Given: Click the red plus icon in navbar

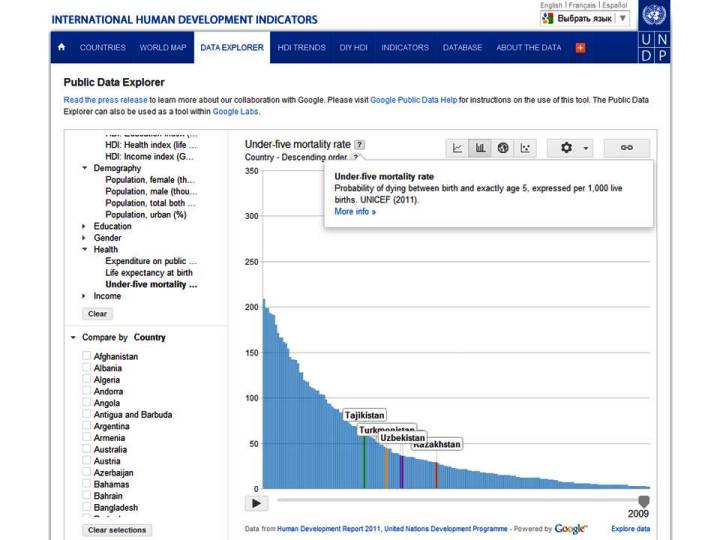Looking at the screenshot, I should click(581, 47).
